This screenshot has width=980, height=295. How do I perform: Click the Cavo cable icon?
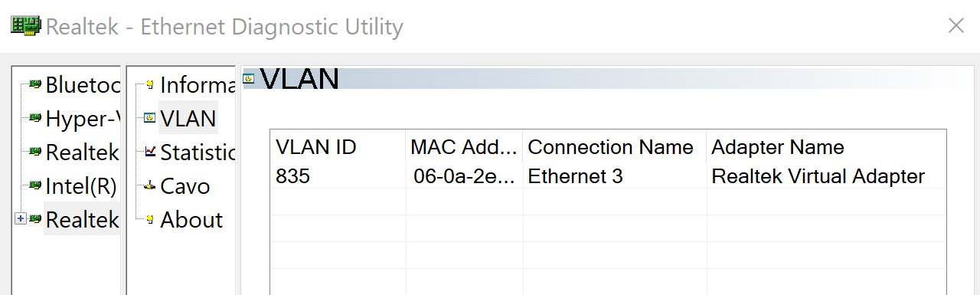pyautogui.click(x=149, y=185)
